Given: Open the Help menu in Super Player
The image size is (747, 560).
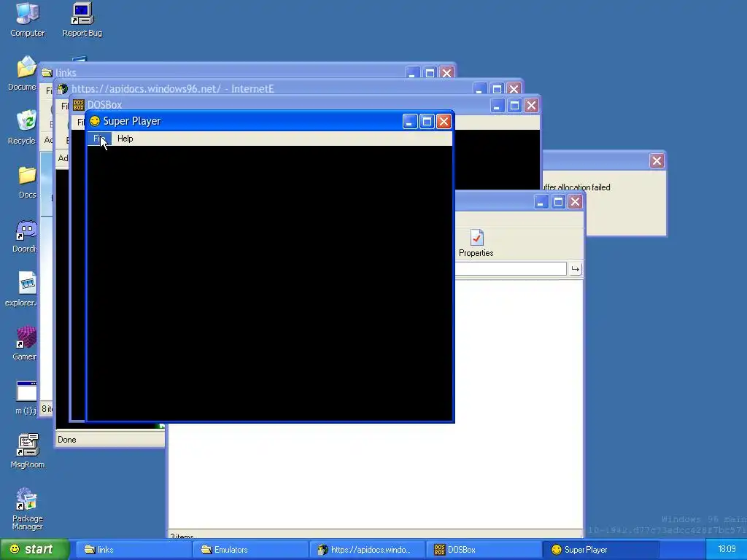Looking at the screenshot, I should (x=125, y=139).
